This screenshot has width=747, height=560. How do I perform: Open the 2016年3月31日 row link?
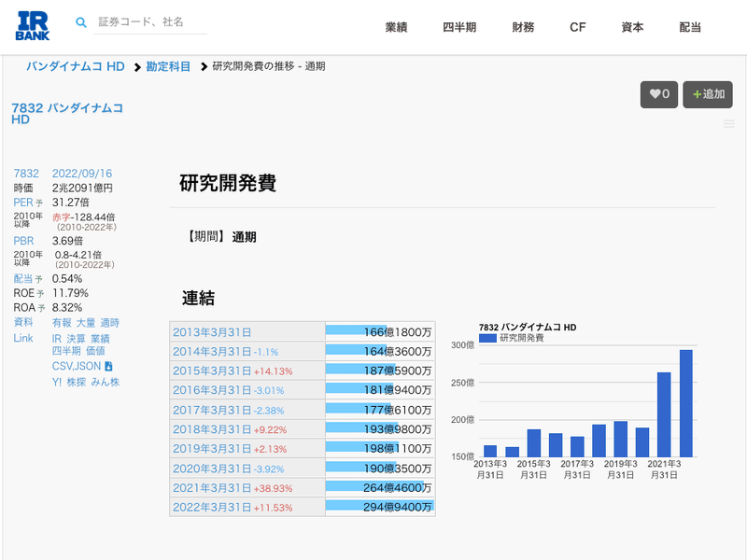pos(212,390)
